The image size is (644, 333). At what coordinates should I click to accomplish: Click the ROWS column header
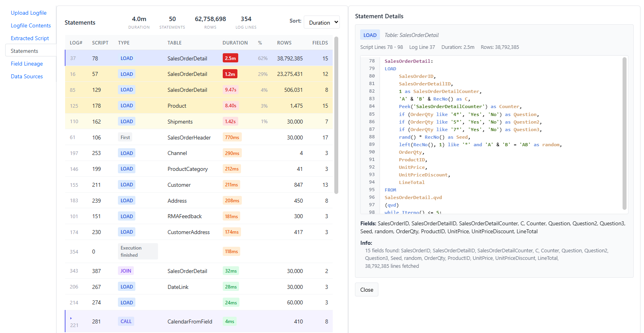pos(284,43)
